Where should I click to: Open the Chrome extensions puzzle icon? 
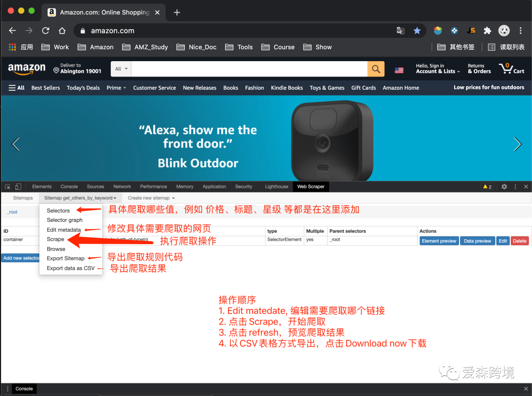487,30
